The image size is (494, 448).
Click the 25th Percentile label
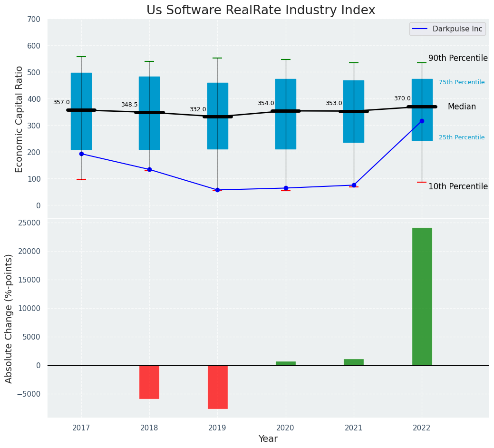click(x=461, y=137)
